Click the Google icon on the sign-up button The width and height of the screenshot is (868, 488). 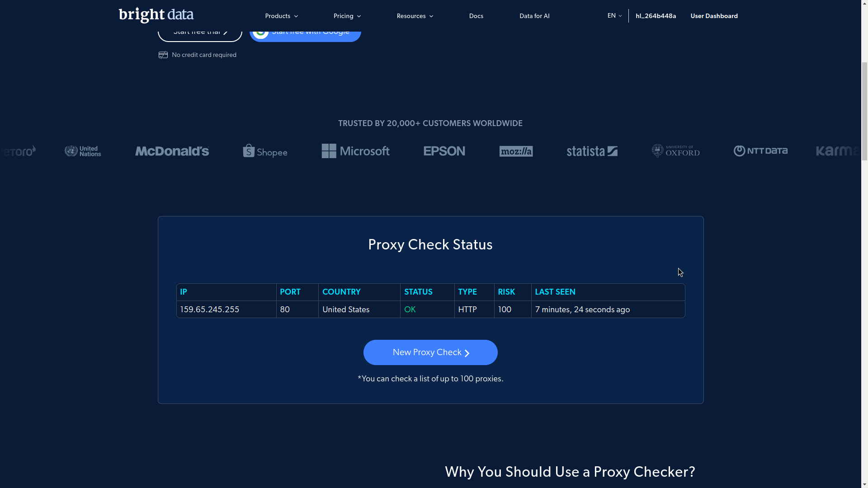point(261,32)
